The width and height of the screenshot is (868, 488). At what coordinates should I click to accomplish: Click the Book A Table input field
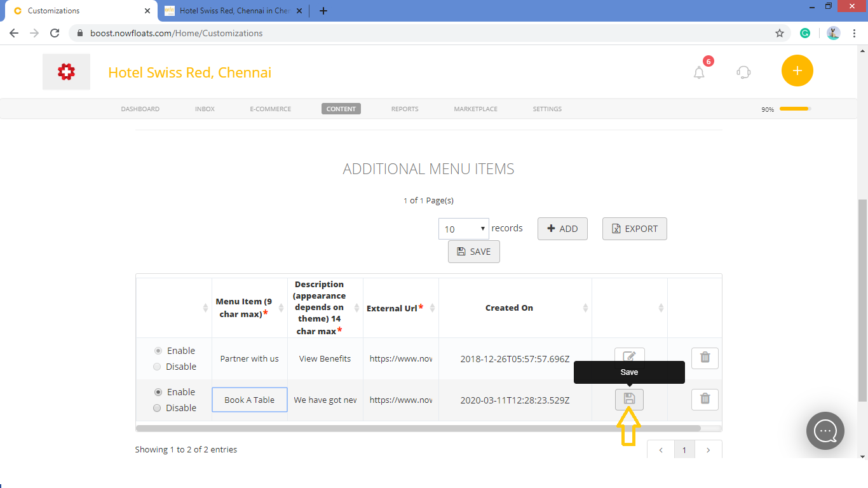coord(250,400)
